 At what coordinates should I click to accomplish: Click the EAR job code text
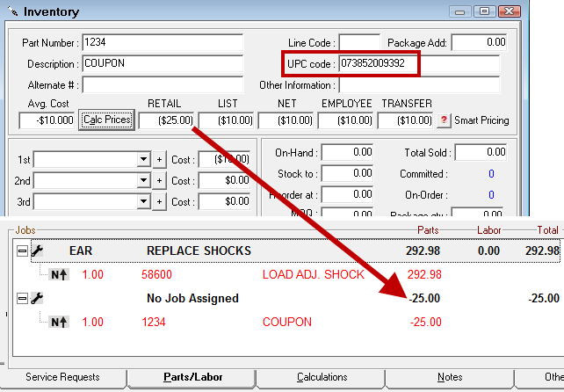(81, 250)
